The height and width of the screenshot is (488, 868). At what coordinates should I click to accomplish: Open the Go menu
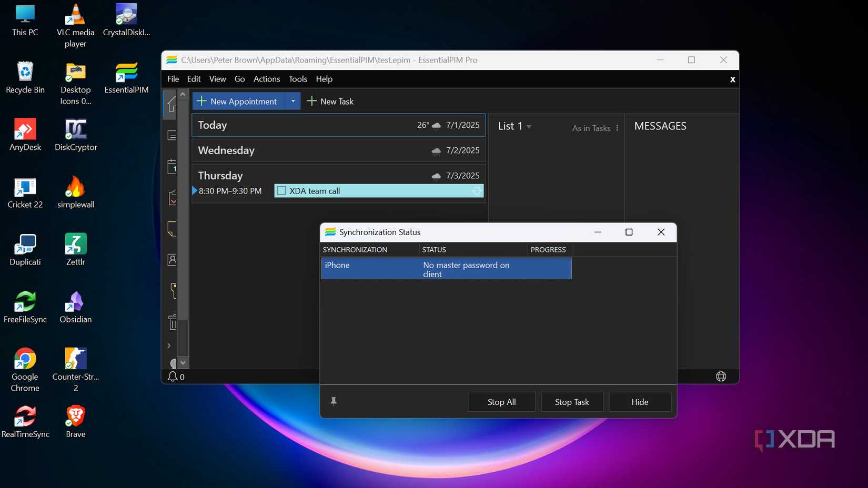click(x=239, y=79)
